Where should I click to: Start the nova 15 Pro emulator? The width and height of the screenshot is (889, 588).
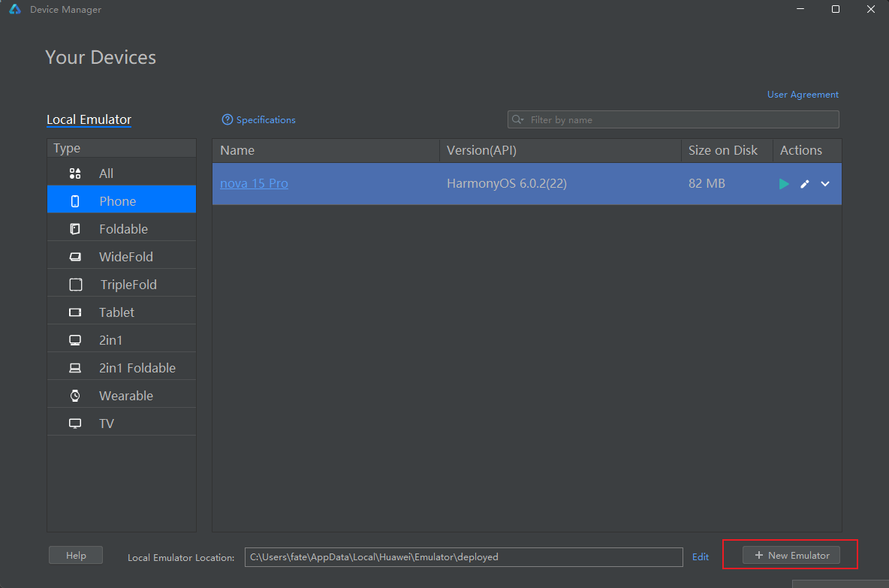pos(784,184)
